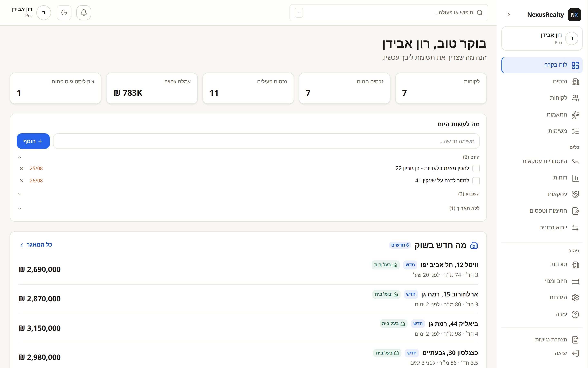The image size is (588, 368).
Task: Open the נכסים פעילים stat card showing 11
Action: [x=248, y=88]
